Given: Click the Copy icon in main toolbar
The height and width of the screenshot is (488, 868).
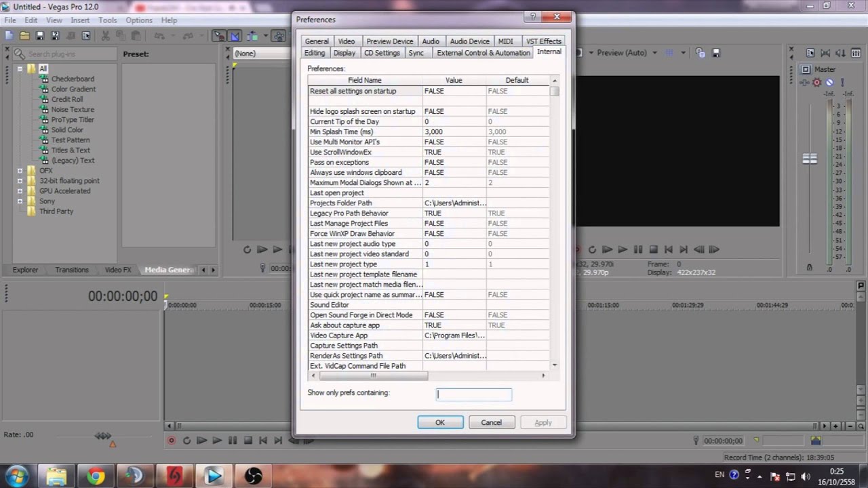Looking at the screenshot, I should pos(121,36).
